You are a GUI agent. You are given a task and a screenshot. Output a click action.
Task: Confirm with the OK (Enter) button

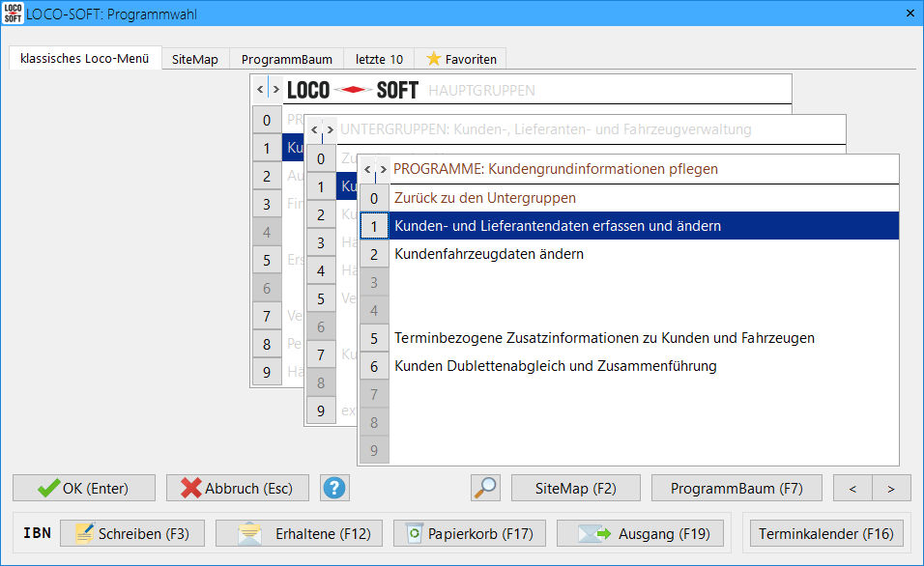[x=84, y=488]
